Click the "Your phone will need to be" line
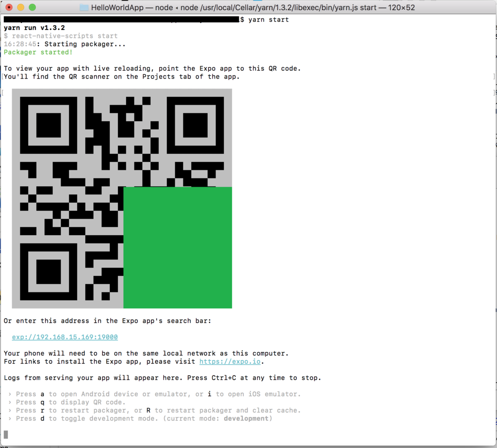497x448 pixels. tap(146, 353)
